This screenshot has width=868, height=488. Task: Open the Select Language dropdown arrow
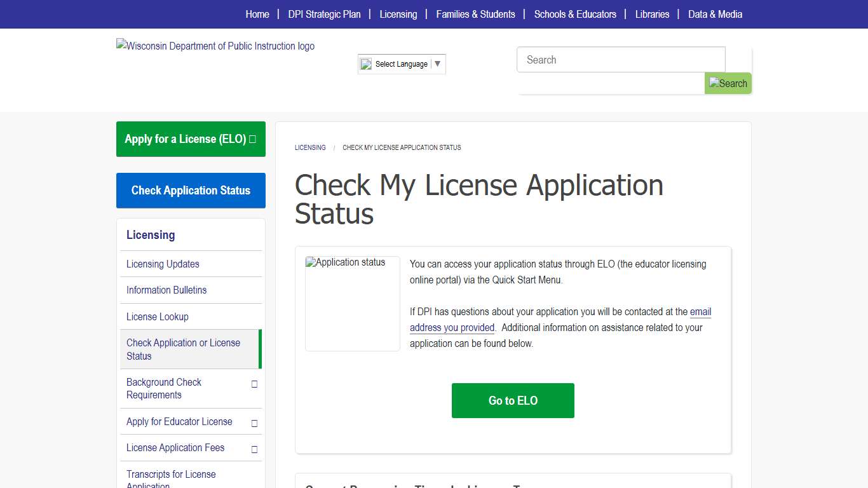438,64
